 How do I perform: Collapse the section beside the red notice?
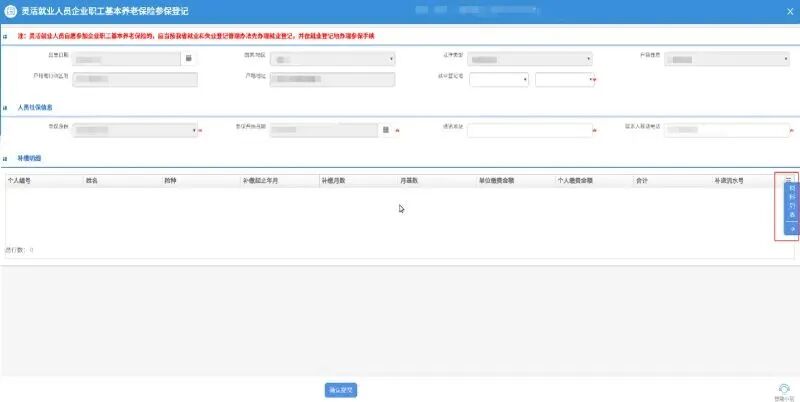point(5,37)
